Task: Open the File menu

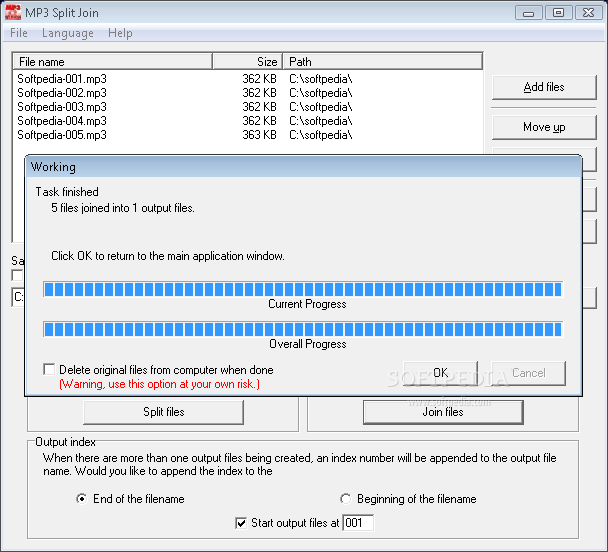Action: tap(19, 33)
